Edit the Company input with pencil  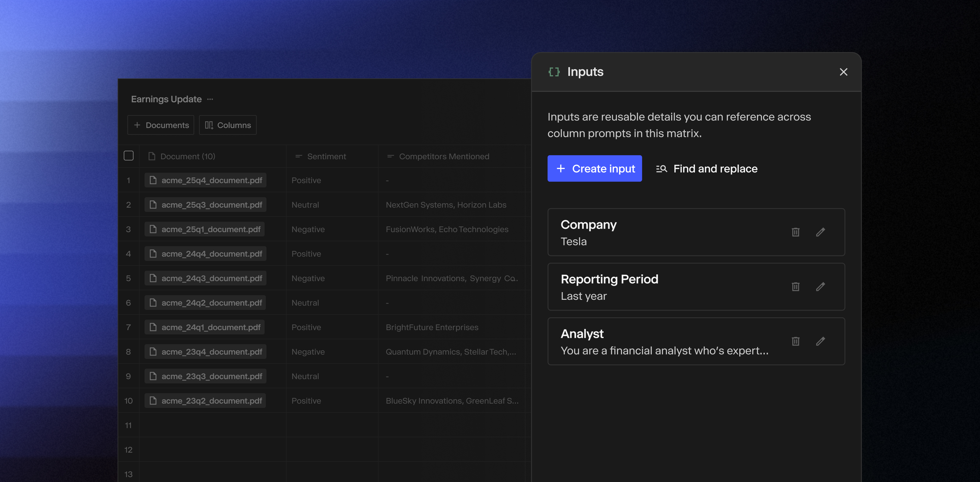(820, 232)
